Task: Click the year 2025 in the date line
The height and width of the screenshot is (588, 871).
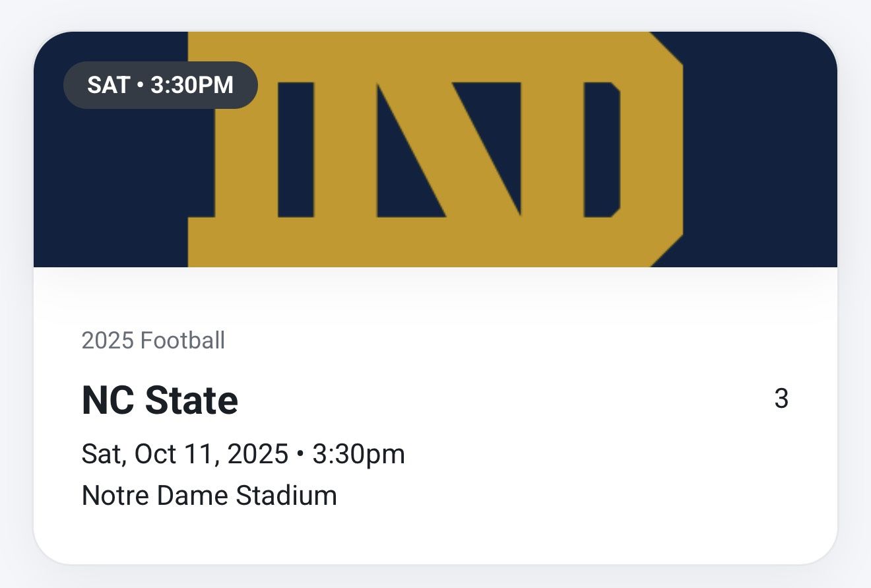Action: [257, 454]
